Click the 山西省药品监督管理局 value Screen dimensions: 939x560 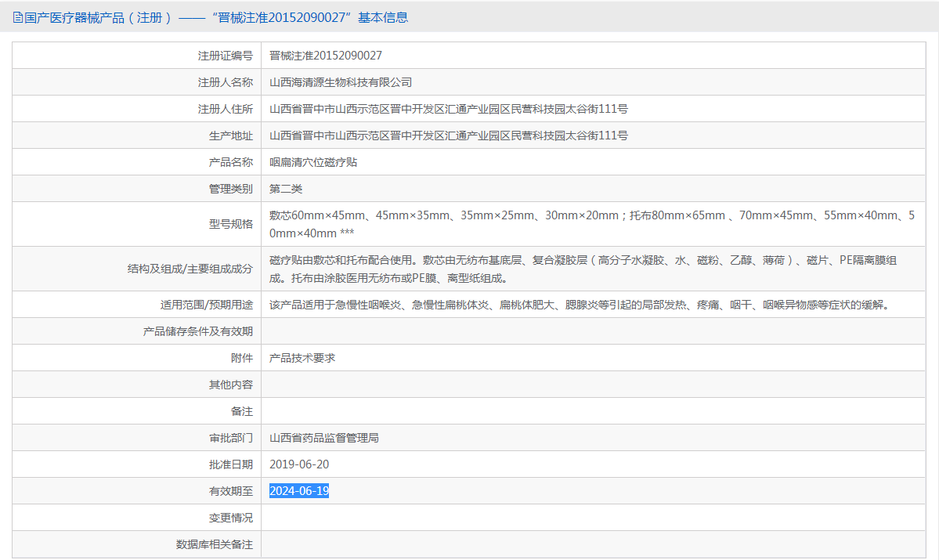[324, 439]
